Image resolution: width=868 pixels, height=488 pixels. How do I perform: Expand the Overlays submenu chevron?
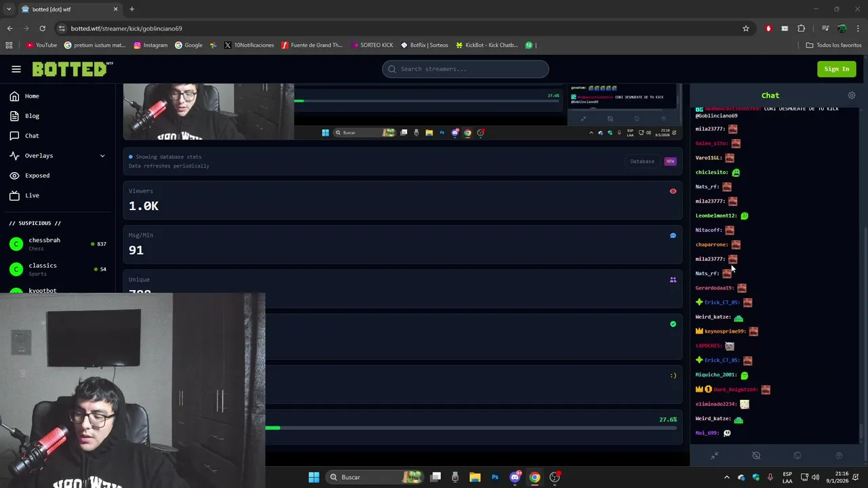[102, 156]
